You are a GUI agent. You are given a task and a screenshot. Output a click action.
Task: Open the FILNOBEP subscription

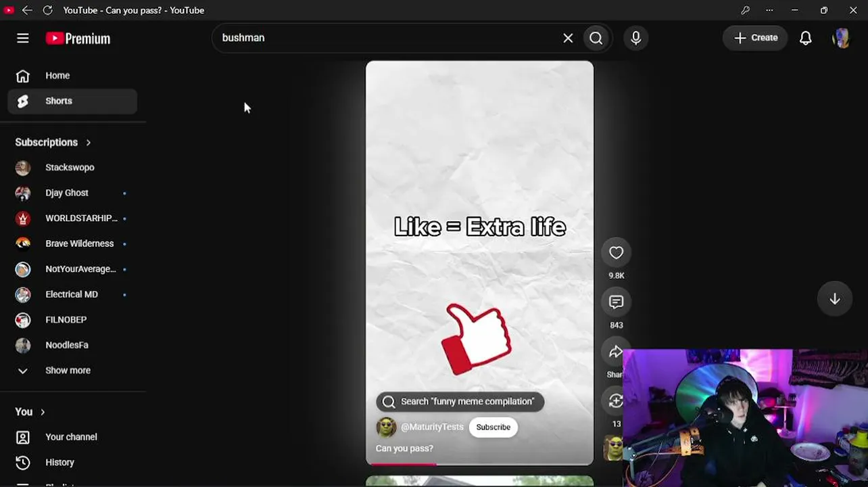[72, 320]
